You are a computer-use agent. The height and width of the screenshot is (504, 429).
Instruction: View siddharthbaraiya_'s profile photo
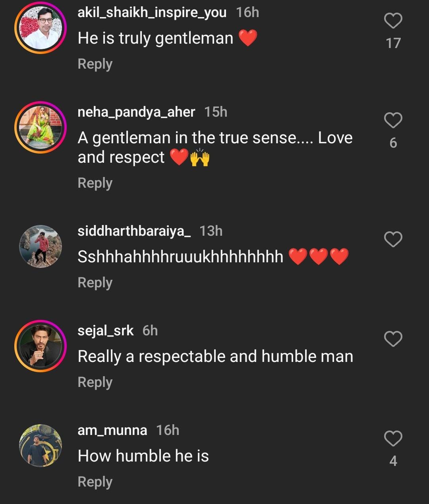tap(41, 246)
